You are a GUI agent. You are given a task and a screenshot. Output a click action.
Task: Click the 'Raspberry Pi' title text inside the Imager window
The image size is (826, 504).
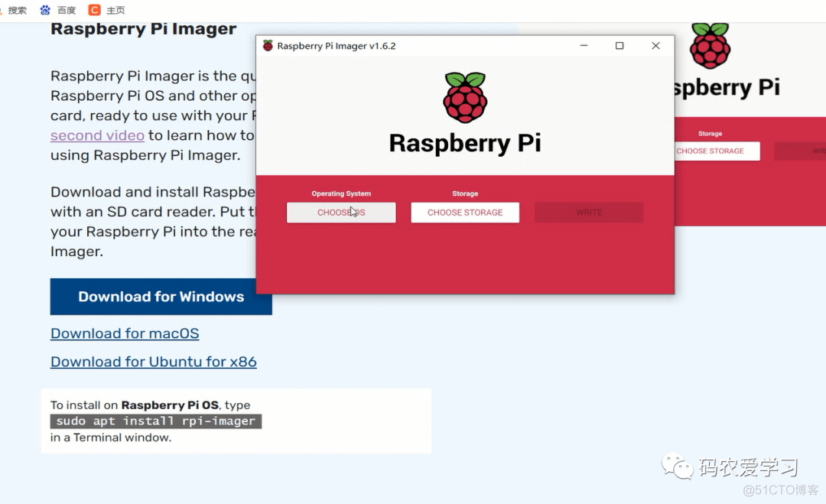465,143
